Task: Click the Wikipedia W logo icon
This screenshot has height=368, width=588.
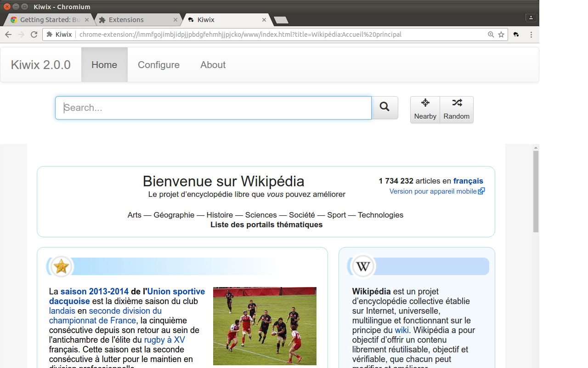Action: pos(363,266)
